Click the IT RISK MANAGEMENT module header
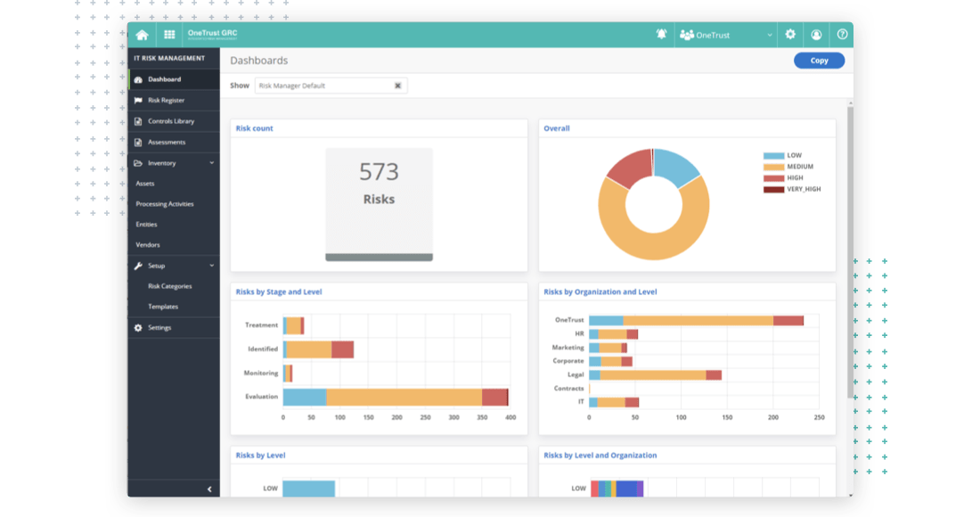980x517 pixels. (x=169, y=58)
